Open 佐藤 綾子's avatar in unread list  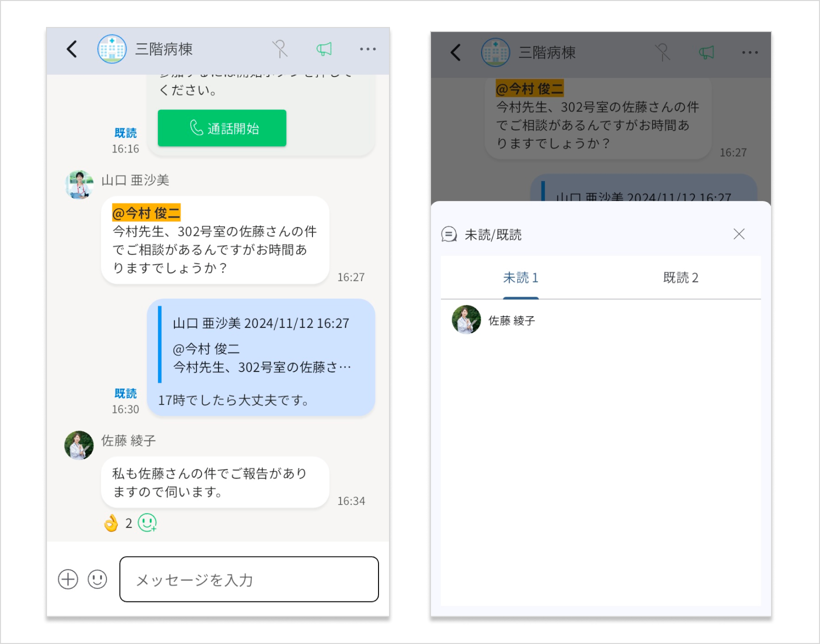tap(466, 320)
